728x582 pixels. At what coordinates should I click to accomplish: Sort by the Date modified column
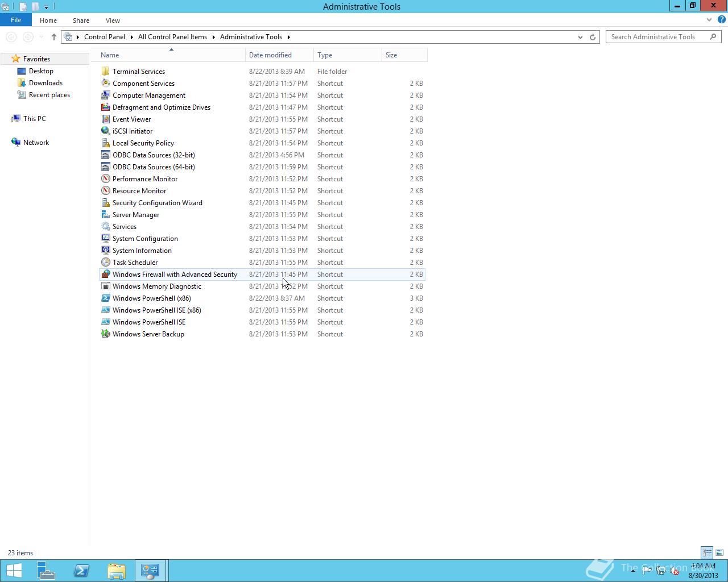pyautogui.click(x=280, y=55)
